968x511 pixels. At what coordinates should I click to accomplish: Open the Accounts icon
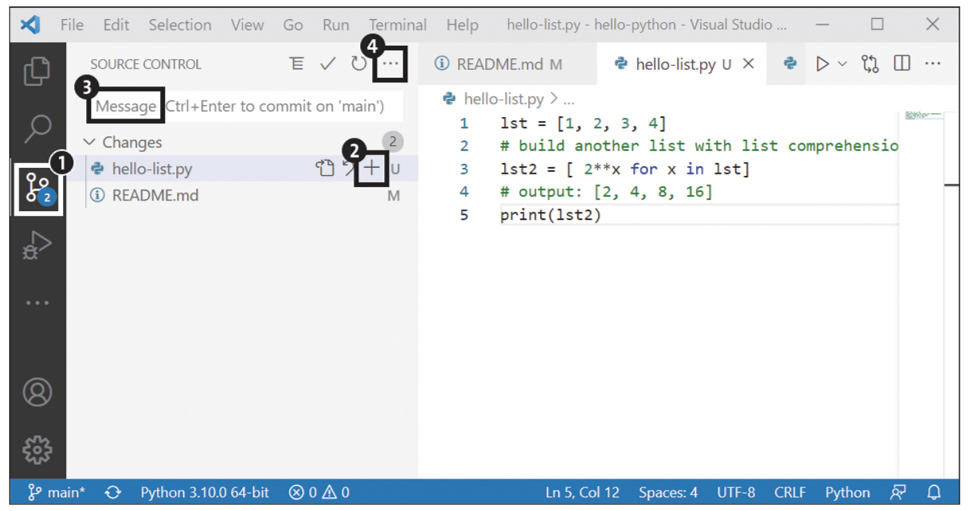(x=37, y=392)
